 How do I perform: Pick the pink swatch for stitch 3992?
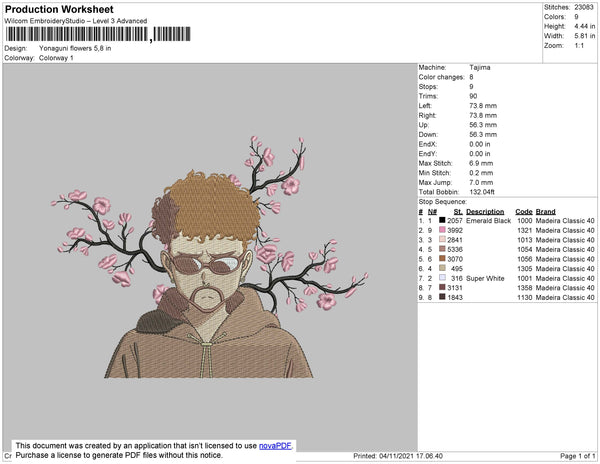coord(442,230)
